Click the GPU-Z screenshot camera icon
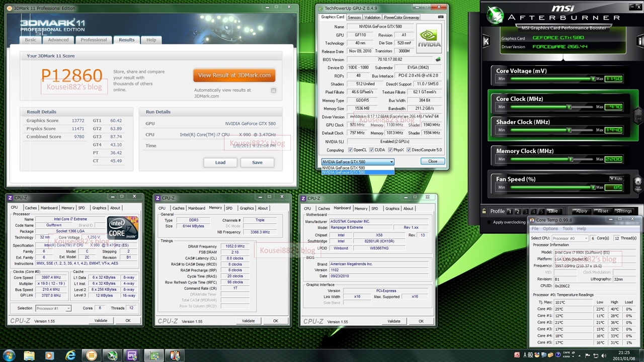The height and width of the screenshot is (362, 644). click(441, 17)
